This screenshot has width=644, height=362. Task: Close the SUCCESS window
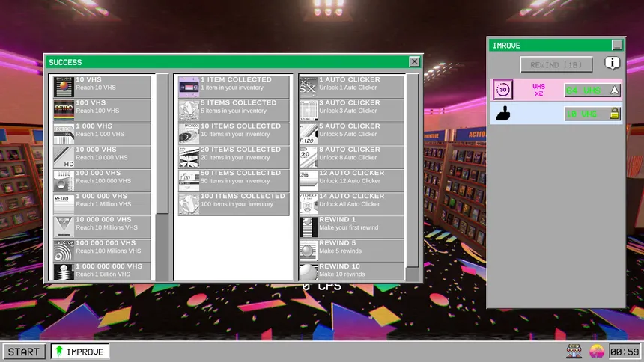tap(414, 61)
